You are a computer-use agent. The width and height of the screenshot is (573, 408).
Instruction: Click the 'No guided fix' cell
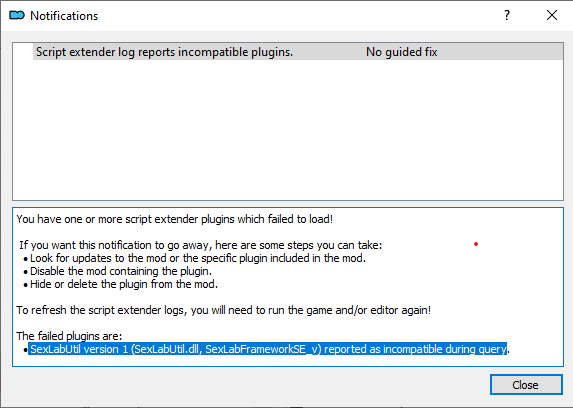coord(402,52)
